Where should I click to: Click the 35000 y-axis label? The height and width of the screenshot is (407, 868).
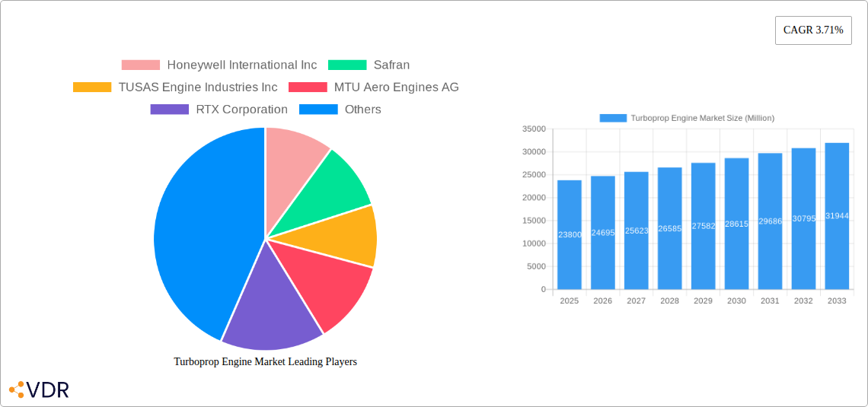pos(535,129)
